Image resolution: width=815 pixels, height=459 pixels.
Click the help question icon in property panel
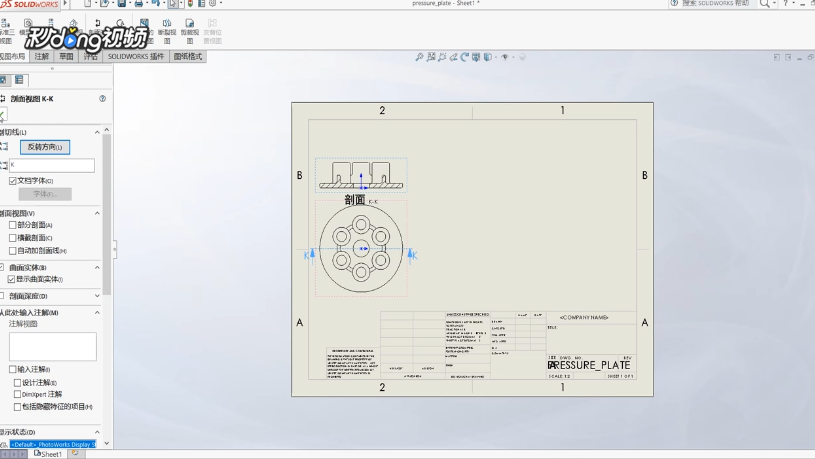[x=102, y=98]
